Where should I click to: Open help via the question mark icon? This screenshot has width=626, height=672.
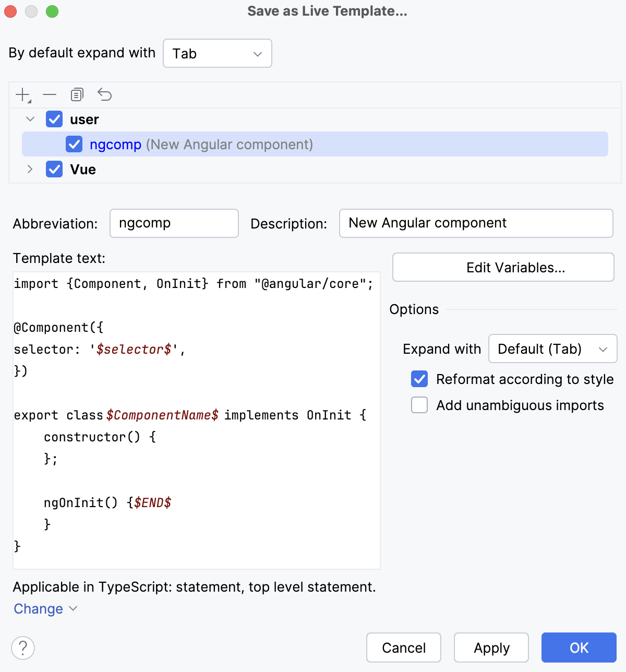tap(22, 647)
